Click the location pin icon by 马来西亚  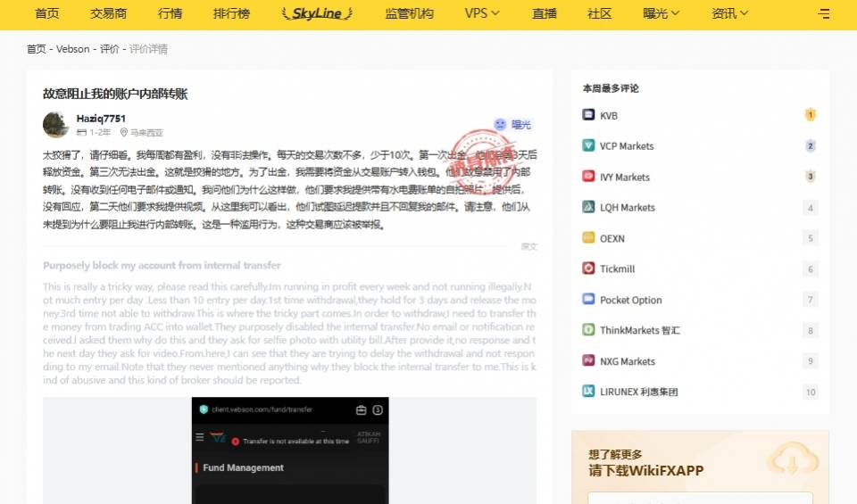[123, 132]
